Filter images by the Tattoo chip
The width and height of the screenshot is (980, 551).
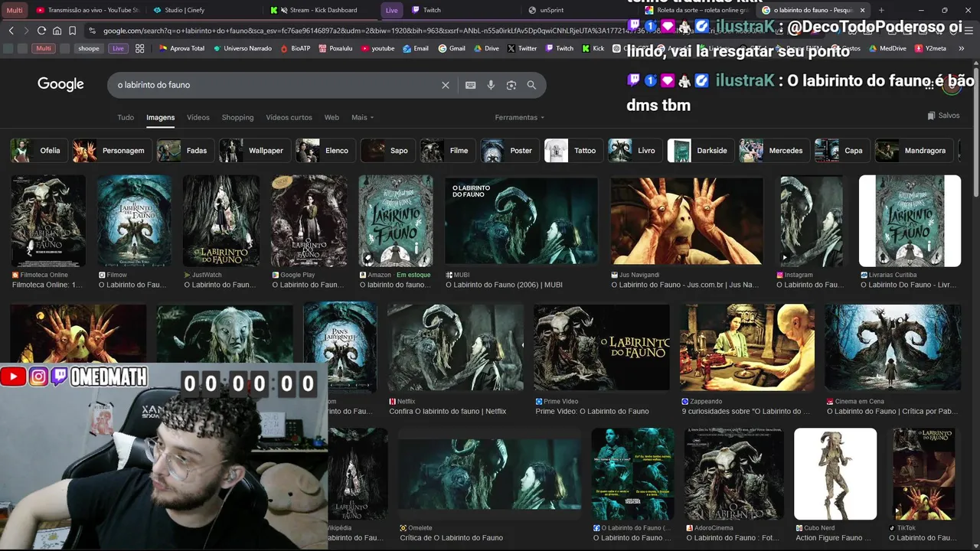tap(572, 151)
